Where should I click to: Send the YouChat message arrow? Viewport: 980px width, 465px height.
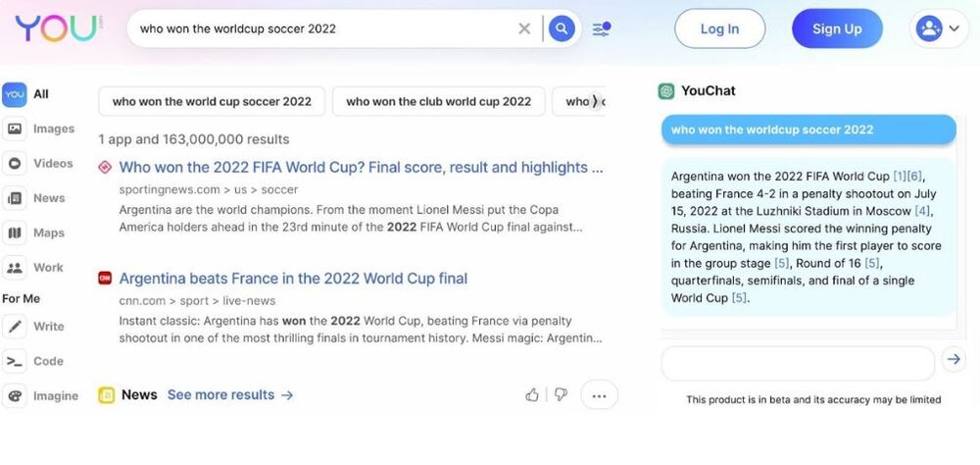954,360
